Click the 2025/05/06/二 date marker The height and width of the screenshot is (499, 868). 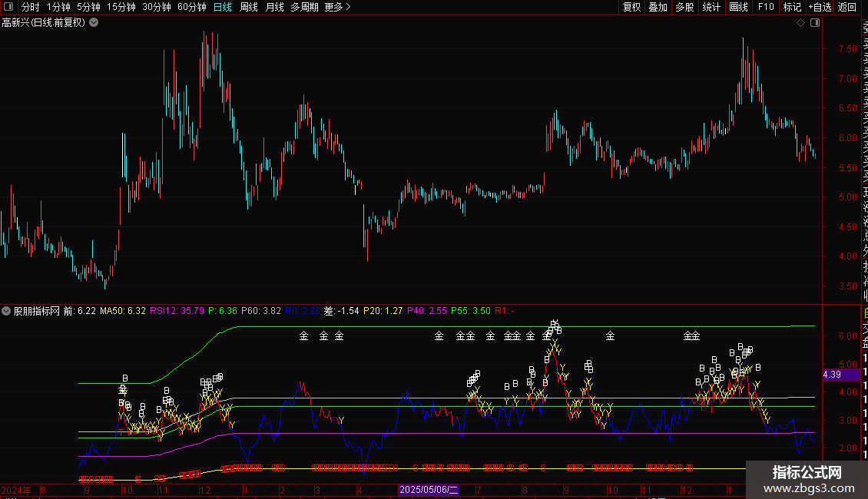point(429,490)
